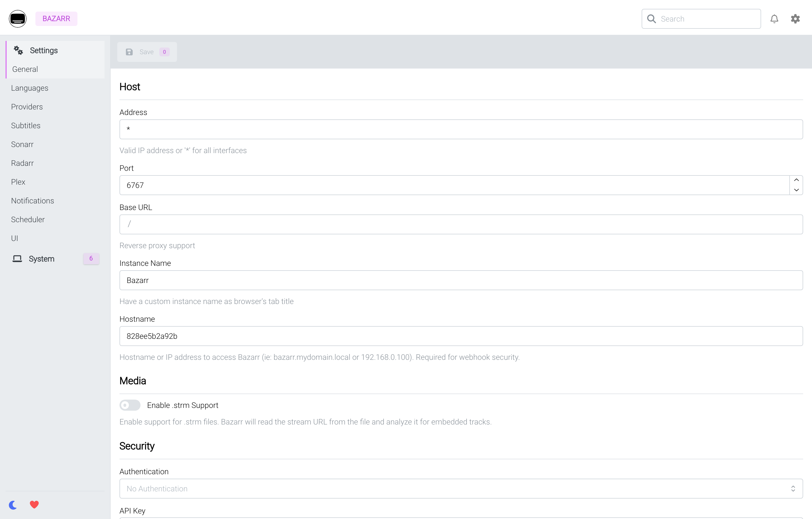This screenshot has width=812, height=519.
Task: Click the 'Enable .strm Support' label
Action: click(x=183, y=405)
